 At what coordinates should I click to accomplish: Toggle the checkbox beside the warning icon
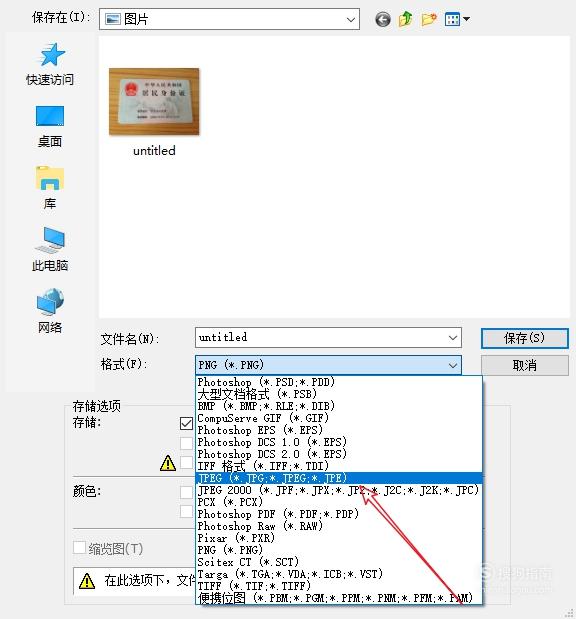(186, 462)
